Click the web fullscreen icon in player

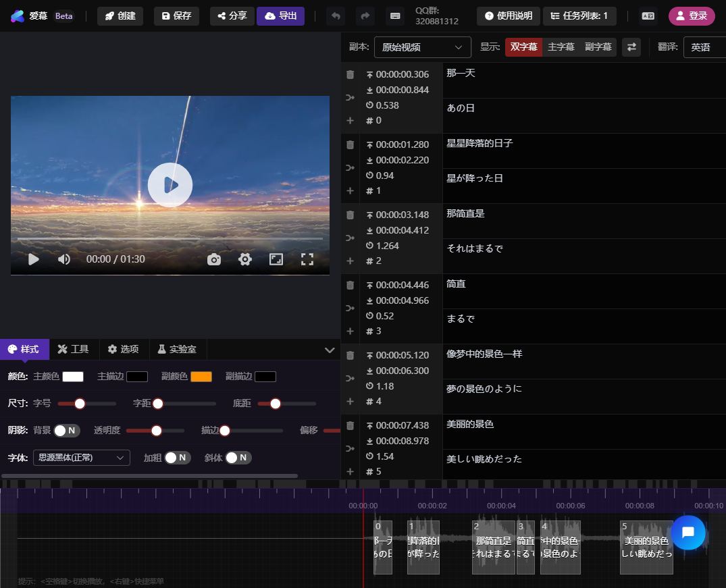pyautogui.click(x=276, y=259)
